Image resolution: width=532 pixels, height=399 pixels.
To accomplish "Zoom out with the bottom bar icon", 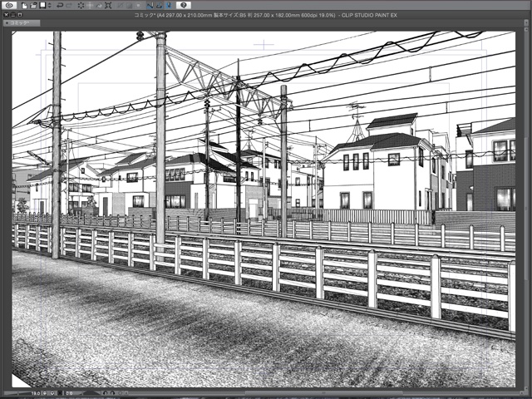I will pos(44,393).
